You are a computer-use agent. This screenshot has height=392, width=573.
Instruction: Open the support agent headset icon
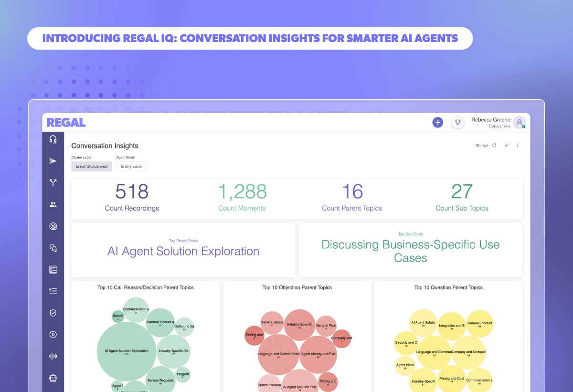coord(53,247)
